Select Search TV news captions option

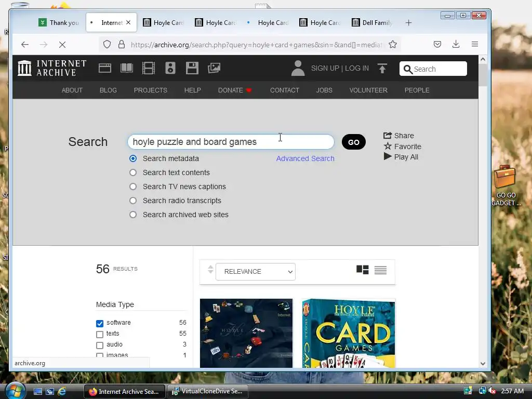click(133, 187)
